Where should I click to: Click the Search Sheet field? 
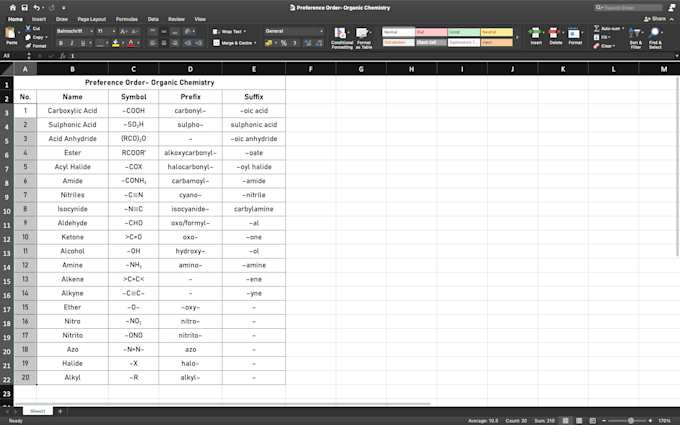[628, 7]
